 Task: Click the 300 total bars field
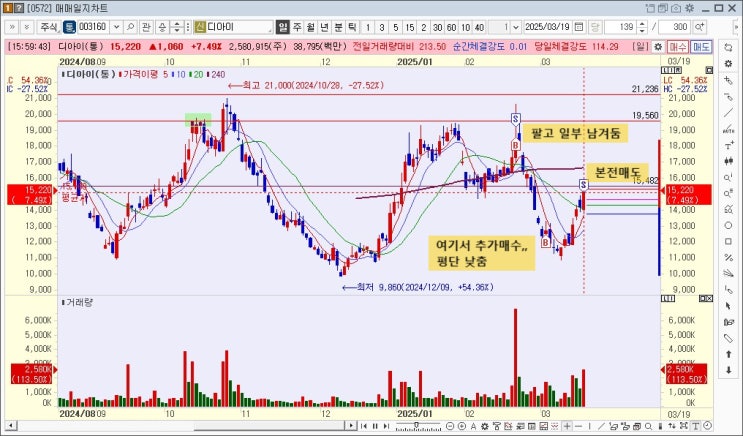(x=674, y=27)
